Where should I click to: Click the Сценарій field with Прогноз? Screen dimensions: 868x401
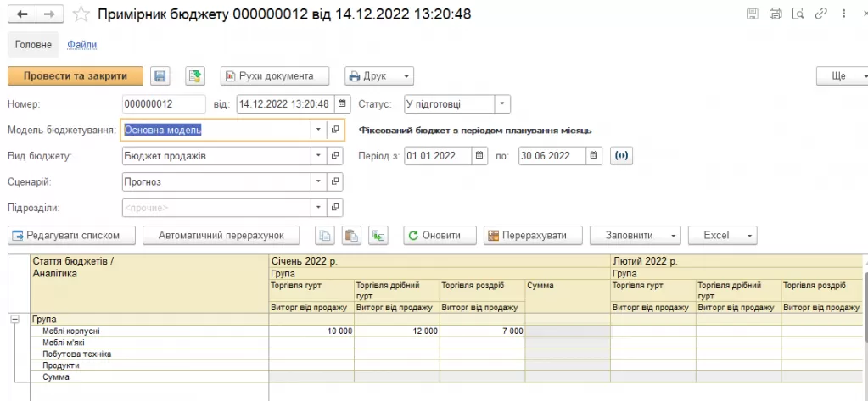[x=216, y=182]
